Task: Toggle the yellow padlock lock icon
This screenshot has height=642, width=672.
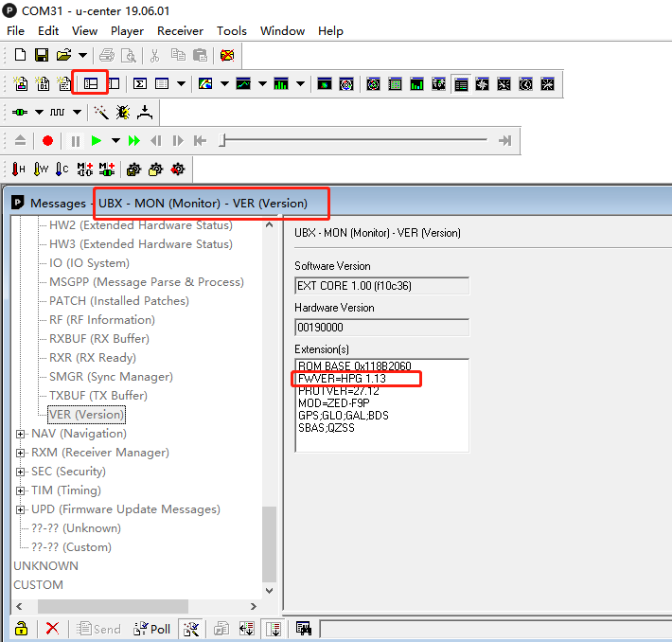Action: (x=21, y=629)
